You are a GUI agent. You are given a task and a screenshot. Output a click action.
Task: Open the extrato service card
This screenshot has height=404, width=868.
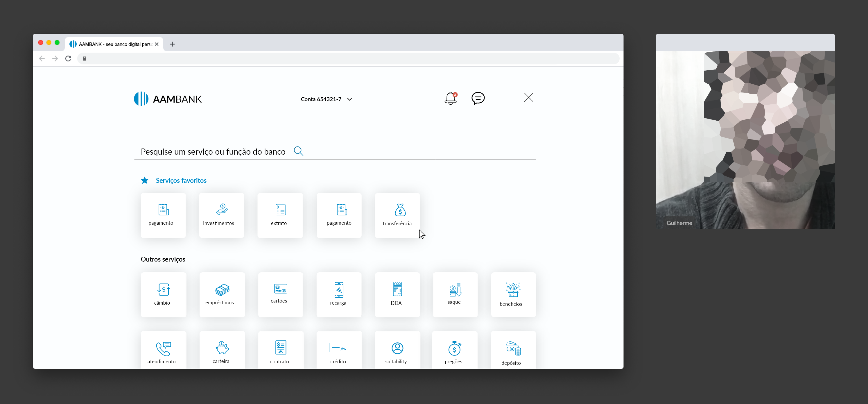(280, 215)
